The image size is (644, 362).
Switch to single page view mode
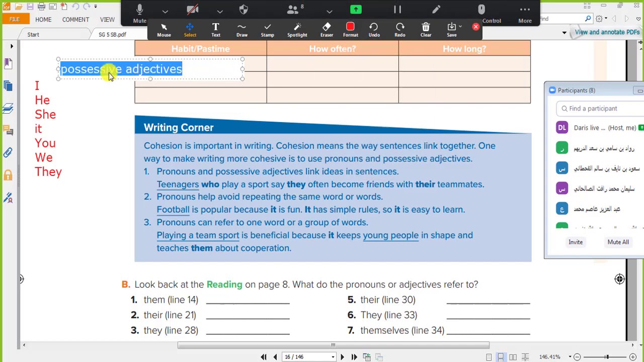click(x=489, y=357)
